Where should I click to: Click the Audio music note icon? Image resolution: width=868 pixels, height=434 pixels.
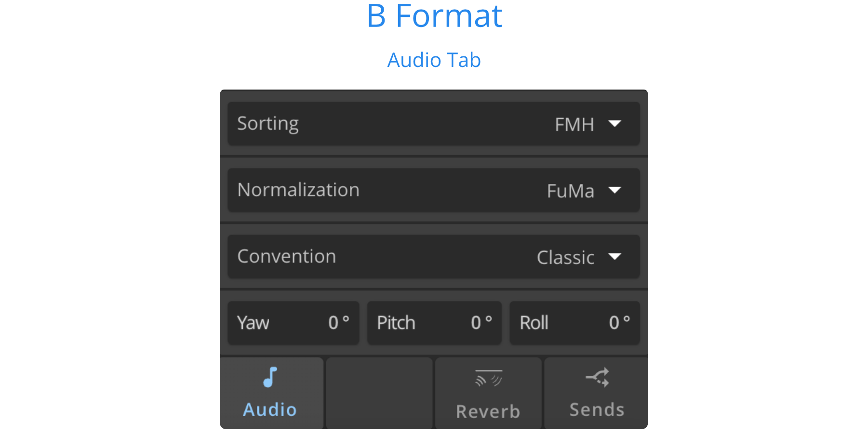(x=270, y=377)
